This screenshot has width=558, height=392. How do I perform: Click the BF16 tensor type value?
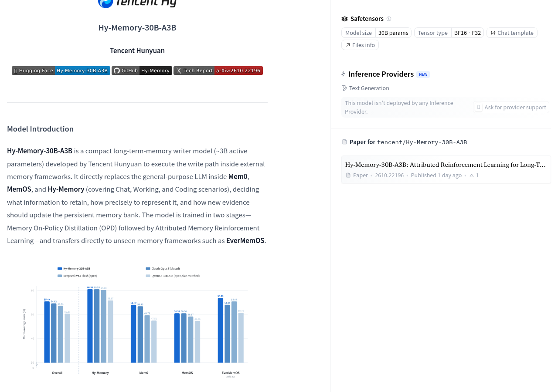(460, 33)
